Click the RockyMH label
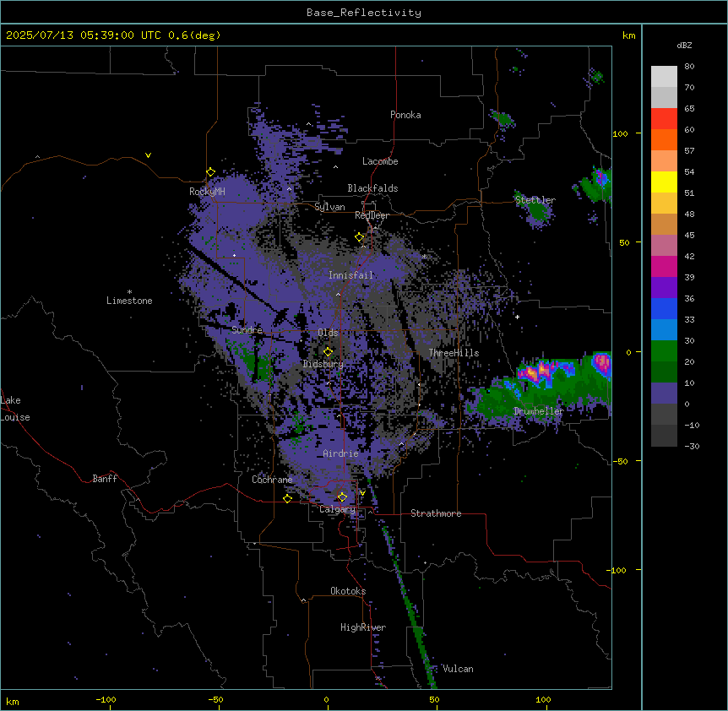The image size is (728, 711). click(x=207, y=191)
